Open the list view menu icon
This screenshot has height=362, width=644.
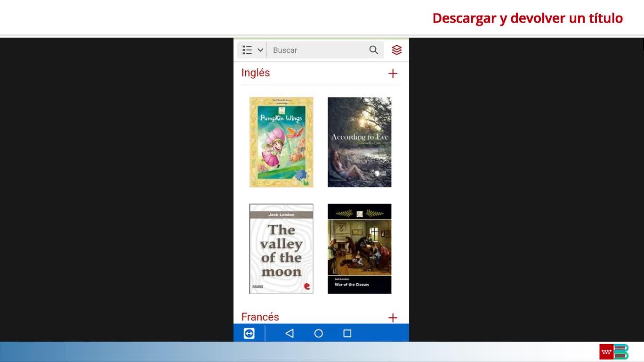[x=247, y=50]
